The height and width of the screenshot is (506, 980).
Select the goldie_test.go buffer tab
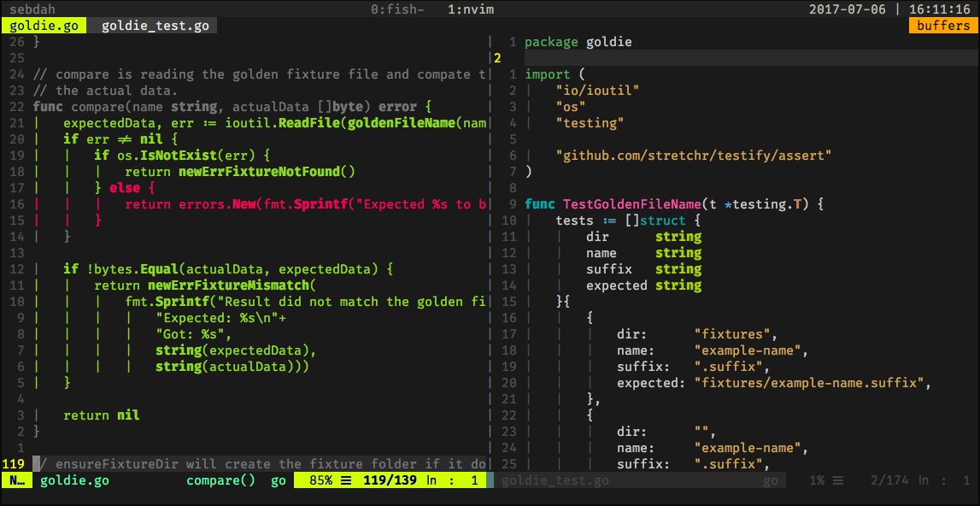tap(155, 26)
